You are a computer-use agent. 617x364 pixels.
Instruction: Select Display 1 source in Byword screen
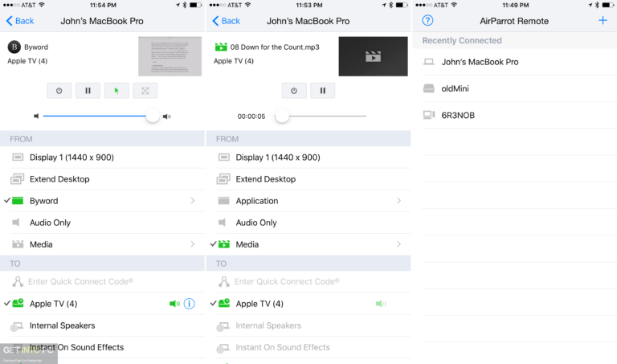(x=102, y=157)
